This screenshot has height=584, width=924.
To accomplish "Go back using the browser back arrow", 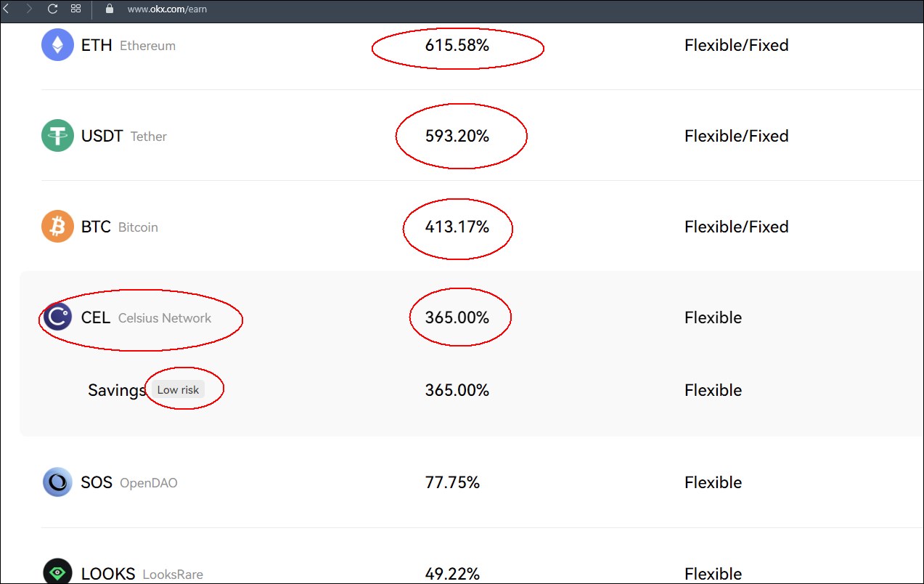I will tap(7, 9).
